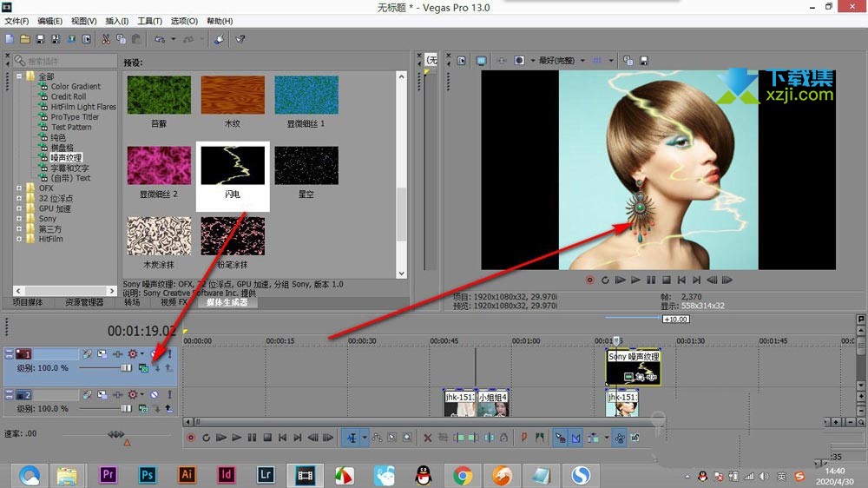Image resolution: width=868 pixels, height=488 pixels.
Task: Switch to the 项目媒体 tab
Action: [28, 302]
